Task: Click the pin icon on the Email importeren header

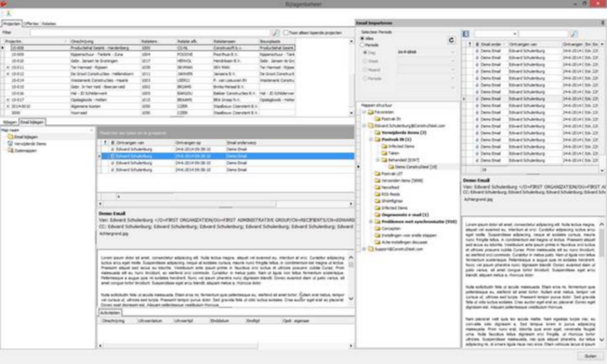Action: [602, 23]
